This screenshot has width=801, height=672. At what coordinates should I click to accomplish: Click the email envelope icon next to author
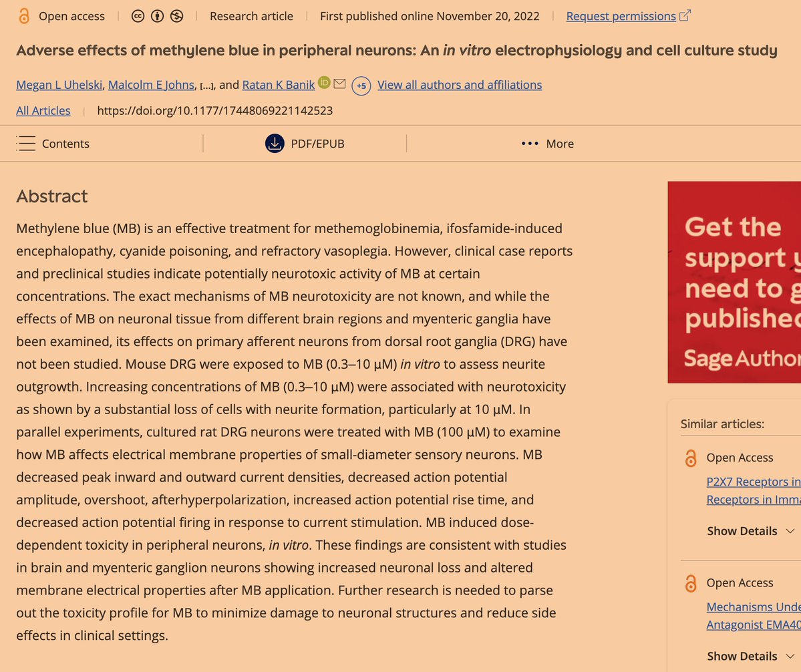tap(339, 83)
